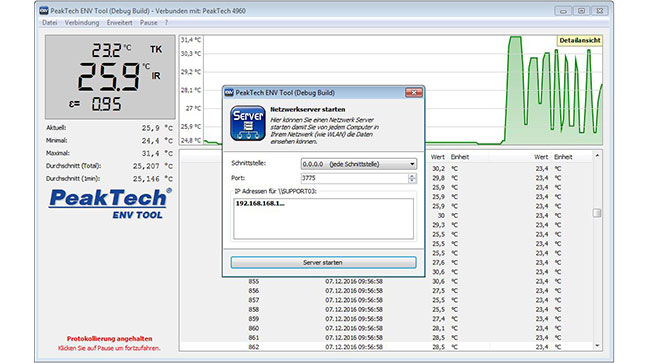
Task: Minimize the main PeakTech window
Action: pyautogui.click(x=563, y=11)
